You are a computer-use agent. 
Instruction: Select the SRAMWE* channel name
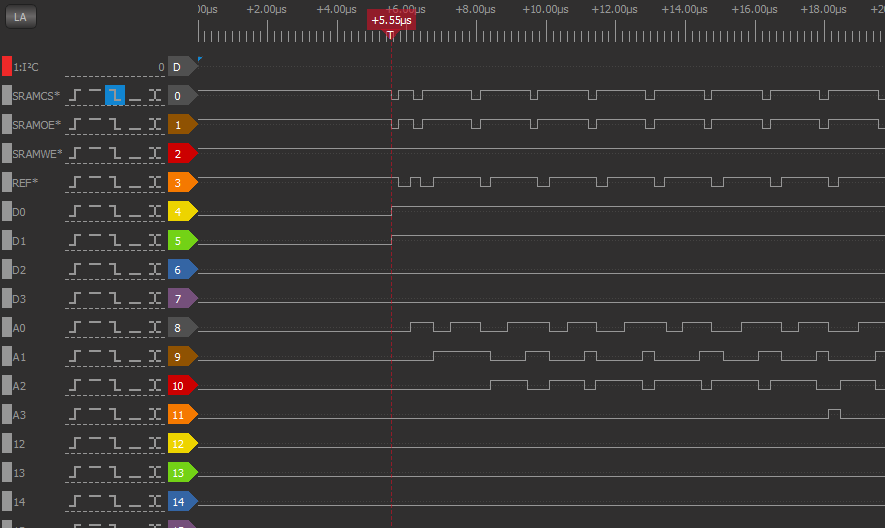pos(37,154)
